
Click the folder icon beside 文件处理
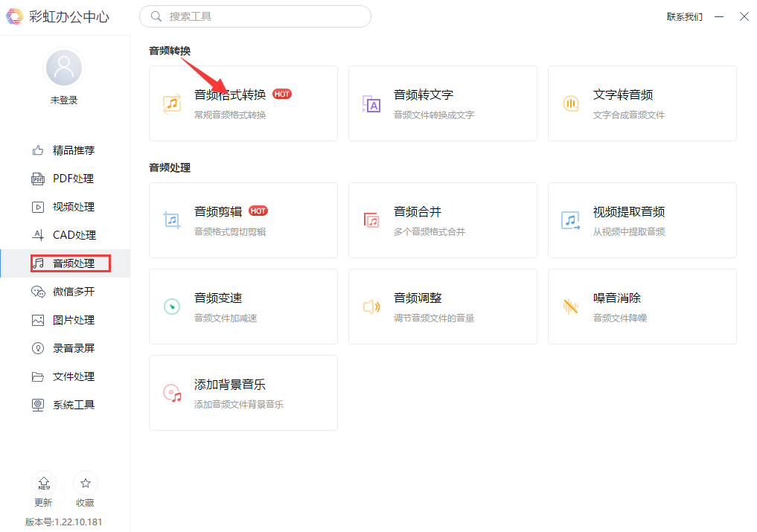(38, 376)
